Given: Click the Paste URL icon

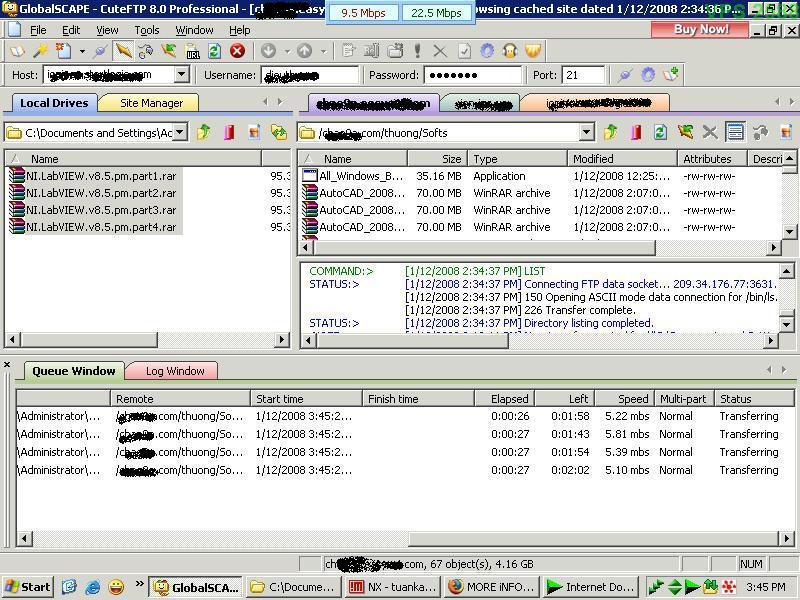Looking at the screenshot, I should (x=192, y=51).
